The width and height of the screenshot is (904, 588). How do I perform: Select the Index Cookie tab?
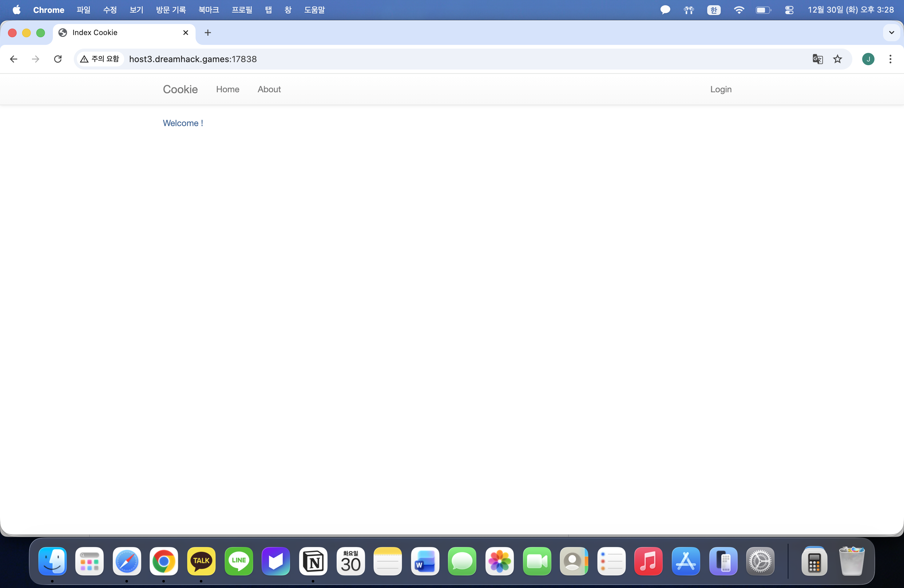pos(118,33)
